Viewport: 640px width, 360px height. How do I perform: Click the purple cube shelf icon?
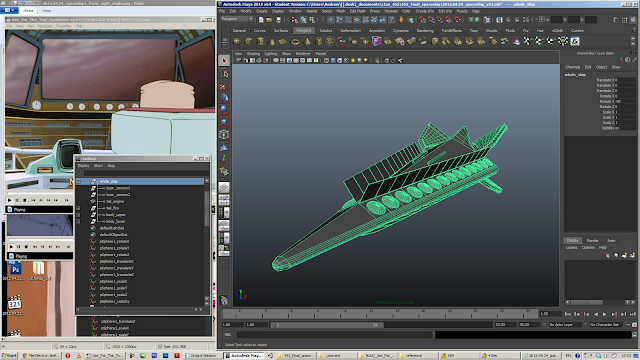[376, 41]
